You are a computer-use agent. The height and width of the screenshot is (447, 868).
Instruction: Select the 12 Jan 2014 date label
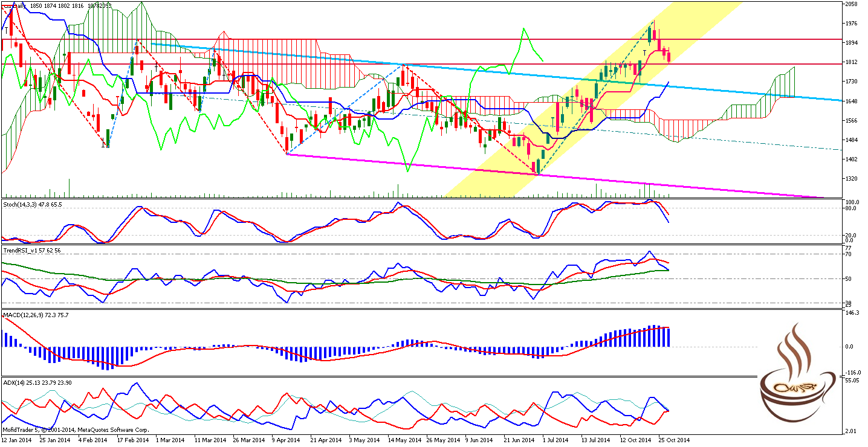pos(16,440)
